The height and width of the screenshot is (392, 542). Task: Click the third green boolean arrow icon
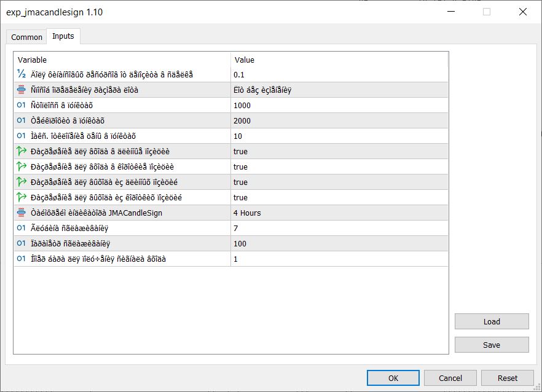click(x=22, y=181)
